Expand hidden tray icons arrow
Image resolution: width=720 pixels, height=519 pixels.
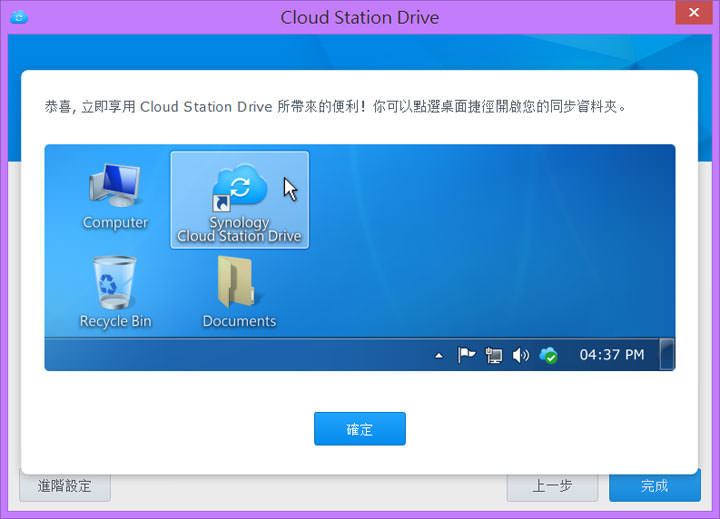(438, 355)
